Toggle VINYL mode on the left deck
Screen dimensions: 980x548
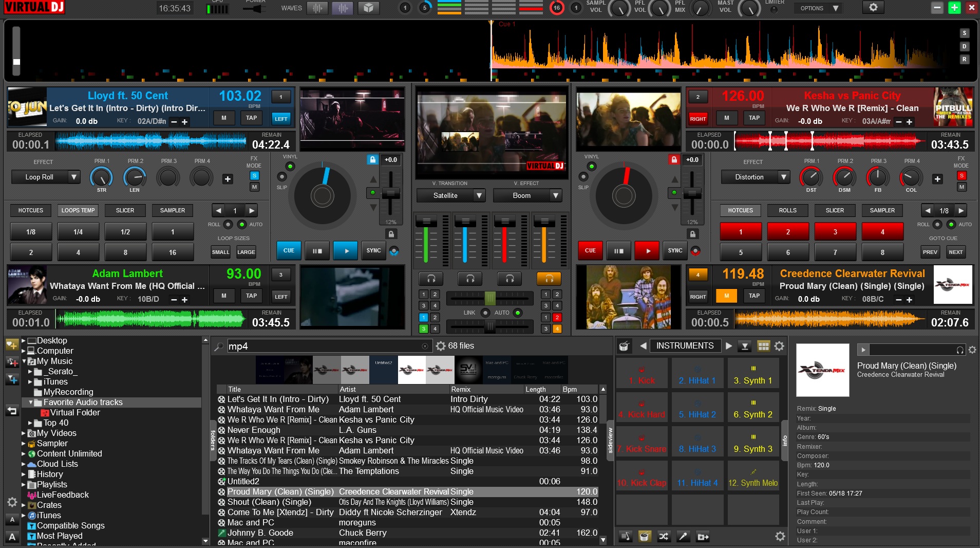point(290,166)
